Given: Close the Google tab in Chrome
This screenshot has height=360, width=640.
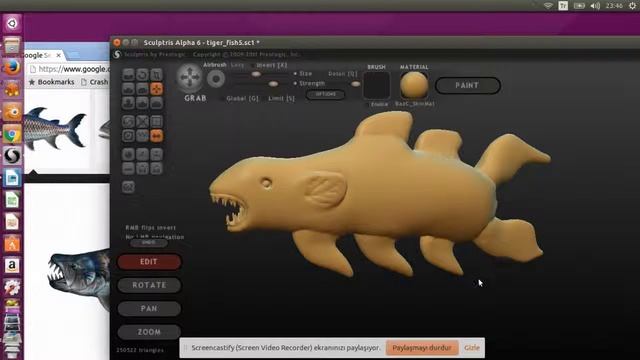Looking at the screenshot, I should 59,55.
